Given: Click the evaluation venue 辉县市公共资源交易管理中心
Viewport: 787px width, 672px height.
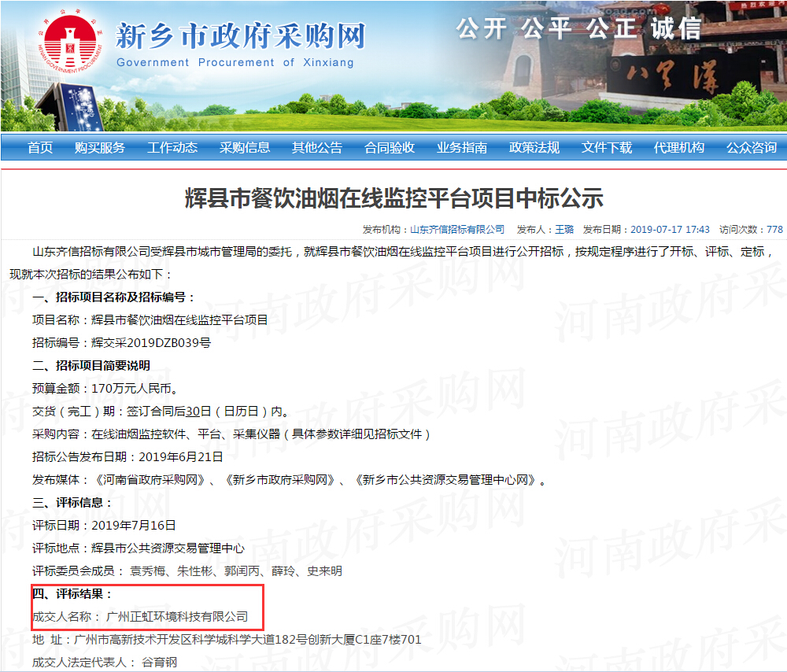Looking at the screenshot, I should [168, 548].
